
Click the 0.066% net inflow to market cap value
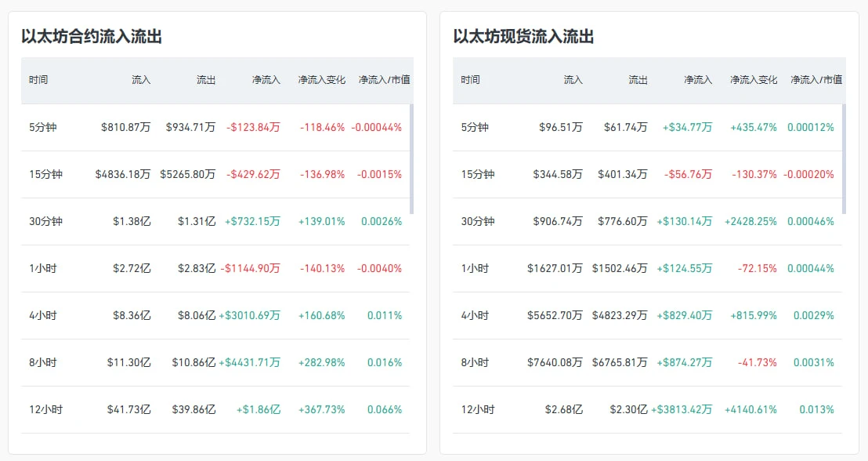[x=385, y=410]
